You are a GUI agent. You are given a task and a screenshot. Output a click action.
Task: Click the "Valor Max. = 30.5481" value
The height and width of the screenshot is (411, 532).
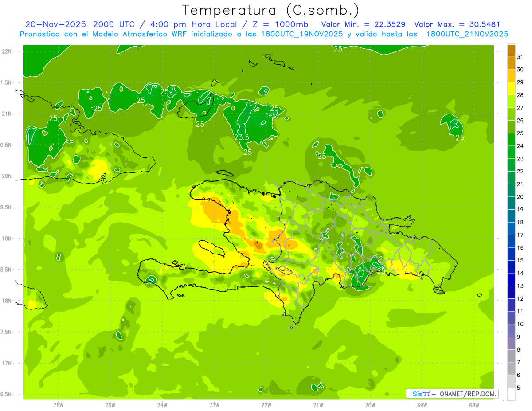tap(457, 24)
